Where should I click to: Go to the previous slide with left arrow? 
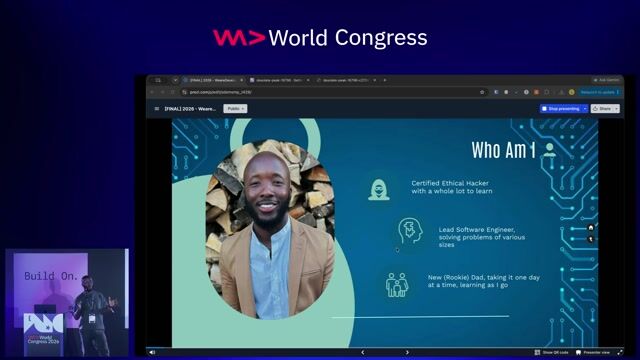pyautogui.click(x=362, y=352)
